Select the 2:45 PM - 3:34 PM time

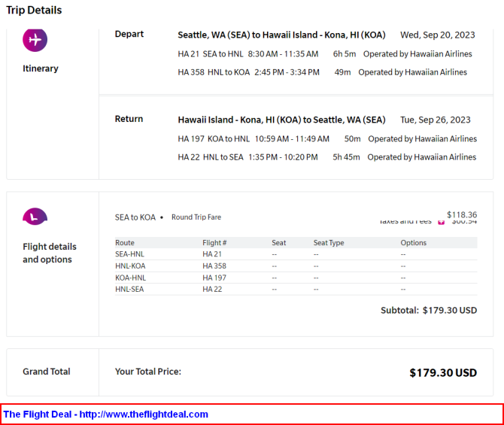point(287,72)
